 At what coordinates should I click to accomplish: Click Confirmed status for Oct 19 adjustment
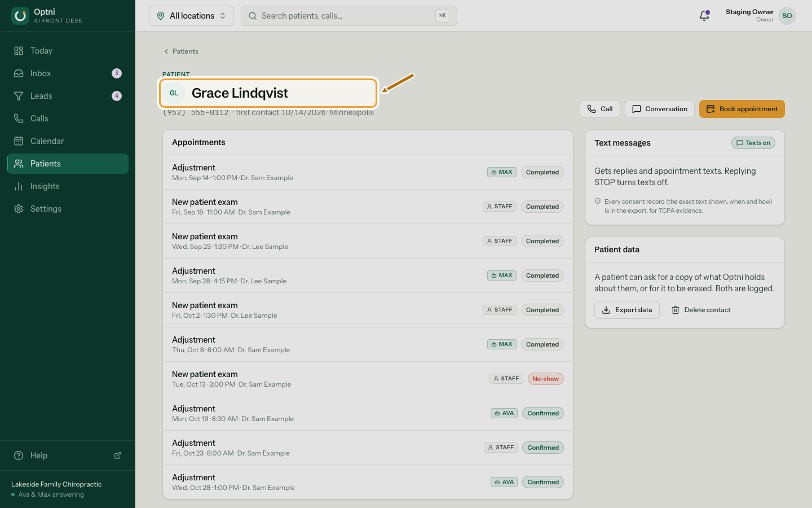(543, 413)
